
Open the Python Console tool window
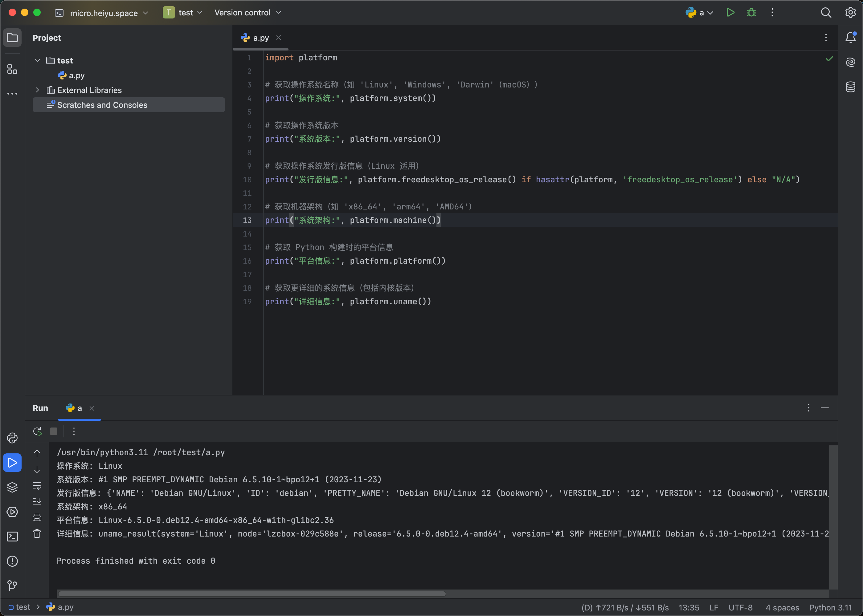tap(12, 438)
